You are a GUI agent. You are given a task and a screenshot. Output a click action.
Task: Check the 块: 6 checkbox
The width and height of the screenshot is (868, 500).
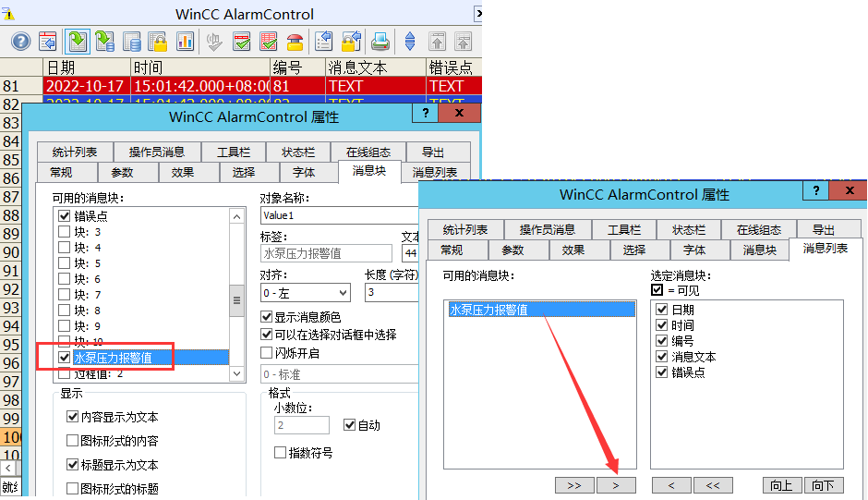coord(65,279)
